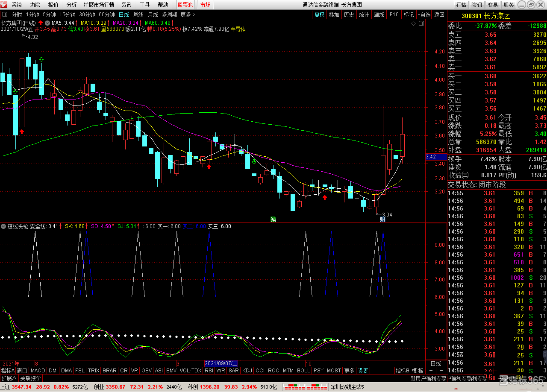
Task: Switch to the KDJ indicator
Action: coord(247,371)
